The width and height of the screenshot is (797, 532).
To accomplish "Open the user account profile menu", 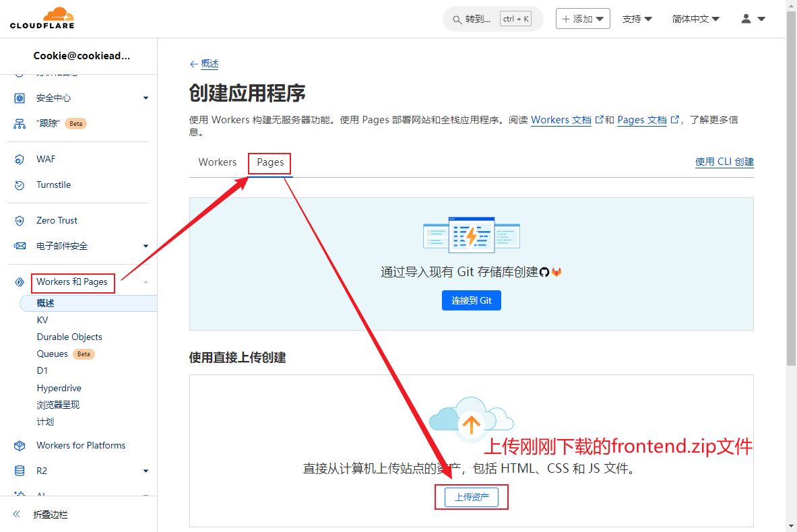I will [753, 19].
